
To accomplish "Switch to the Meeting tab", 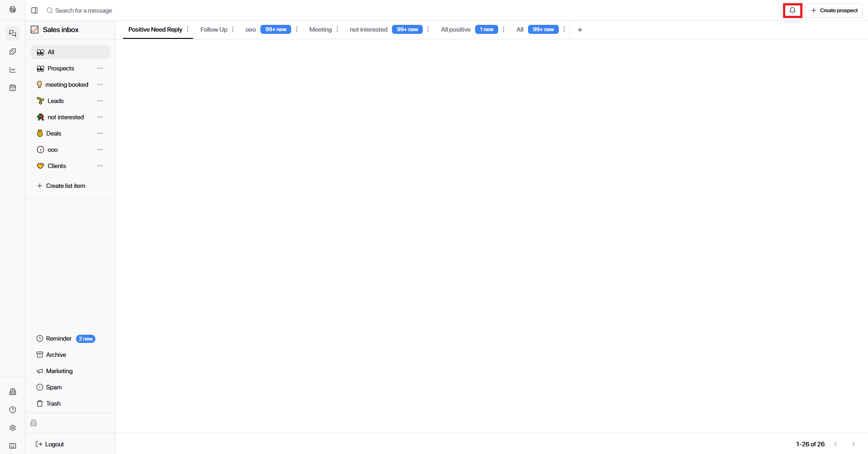I will (x=321, y=29).
